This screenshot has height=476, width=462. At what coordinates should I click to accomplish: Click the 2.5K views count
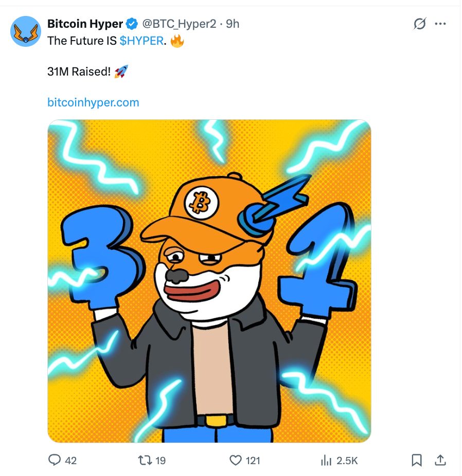347,461
